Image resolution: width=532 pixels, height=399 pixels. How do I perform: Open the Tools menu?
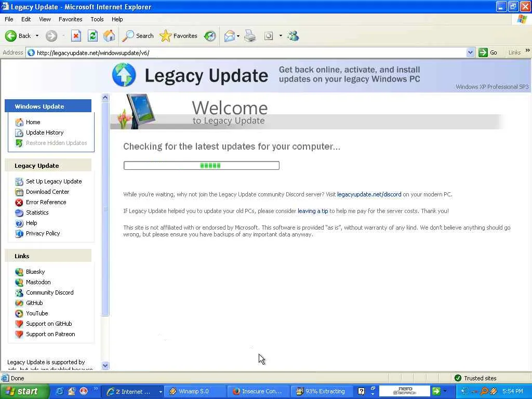coord(97,19)
